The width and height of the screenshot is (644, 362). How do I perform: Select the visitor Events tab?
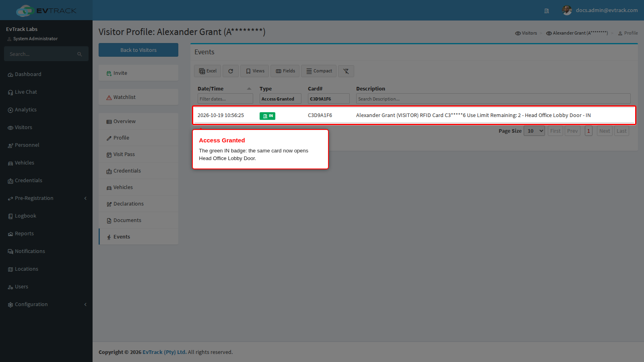click(138, 237)
